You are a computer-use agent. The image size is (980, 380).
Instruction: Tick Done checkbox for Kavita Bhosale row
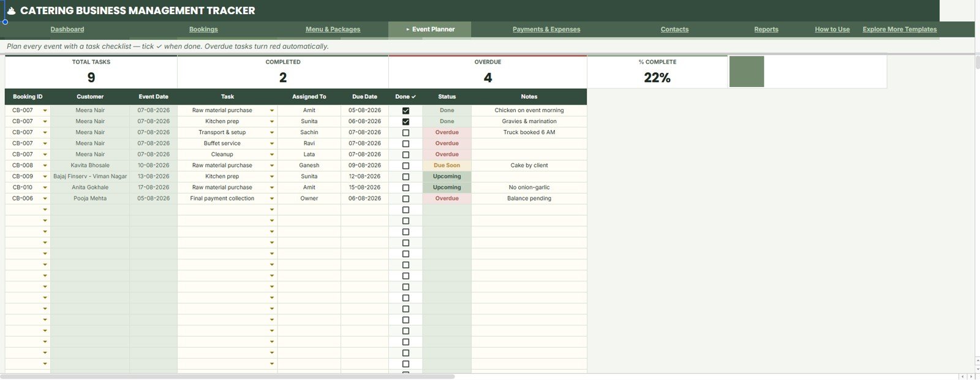coord(405,165)
